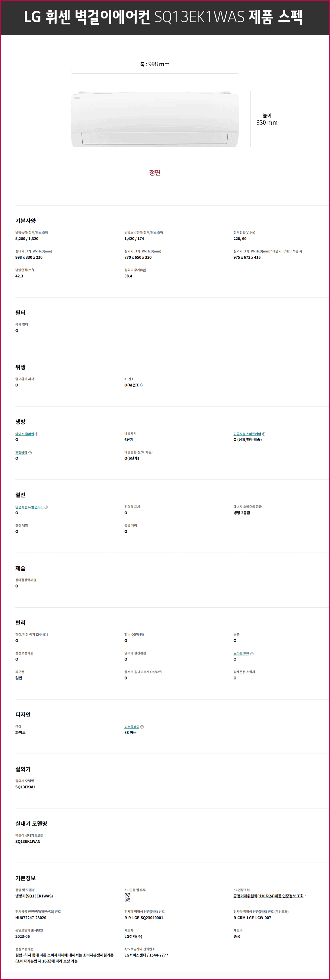The height and width of the screenshot is (980, 330).
Task: Click the LG logo on the air conditioner
Action: click(77, 98)
